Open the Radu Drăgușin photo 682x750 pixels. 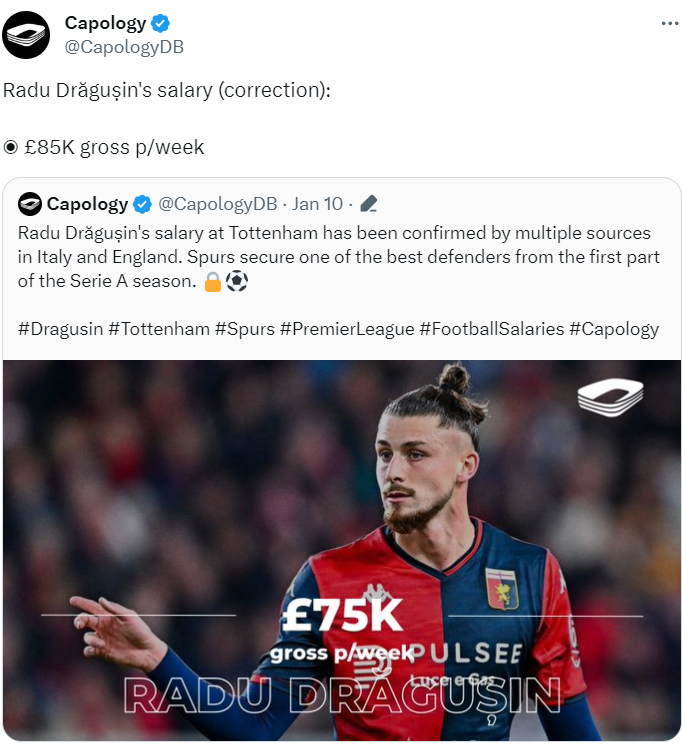pos(341,551)
